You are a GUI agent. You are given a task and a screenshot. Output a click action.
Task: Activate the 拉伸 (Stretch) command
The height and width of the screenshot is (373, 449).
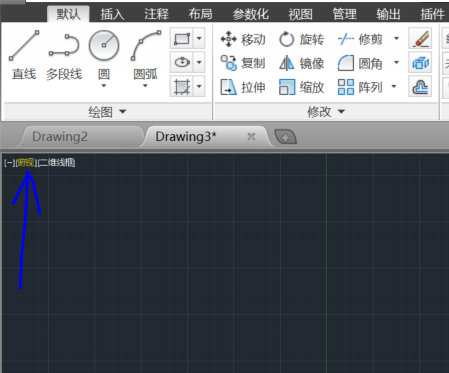pos(243,87)
